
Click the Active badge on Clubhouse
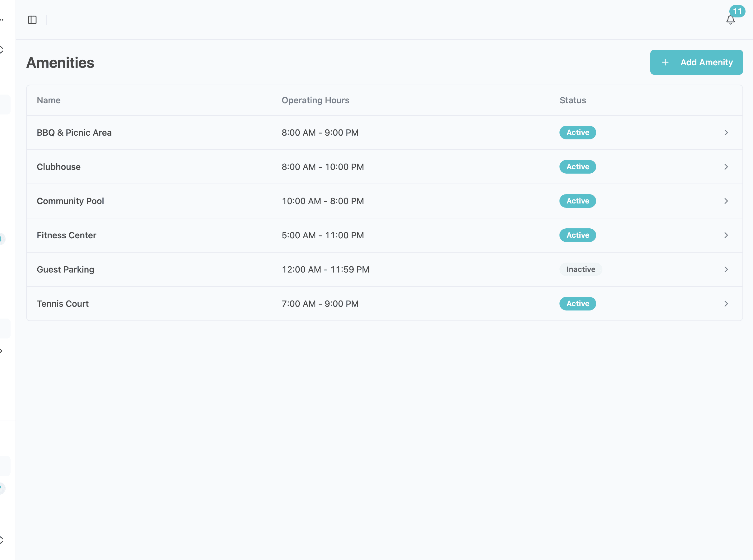click(578, 167)
